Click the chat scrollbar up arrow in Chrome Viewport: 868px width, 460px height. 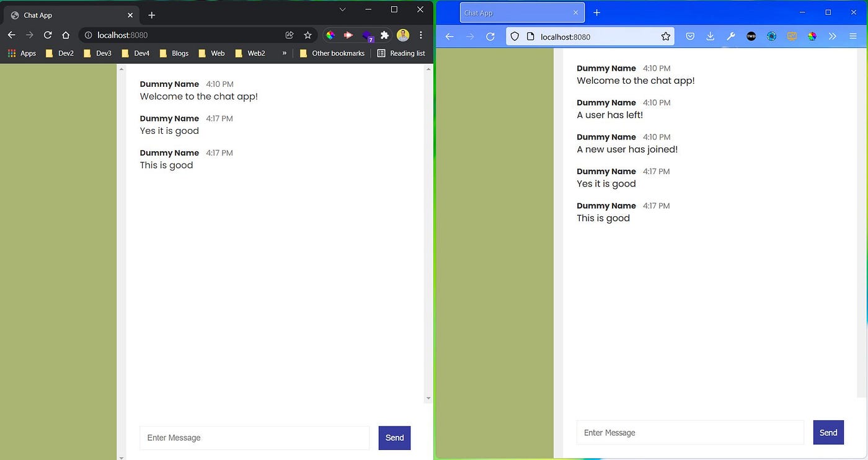tap(428, 69)
